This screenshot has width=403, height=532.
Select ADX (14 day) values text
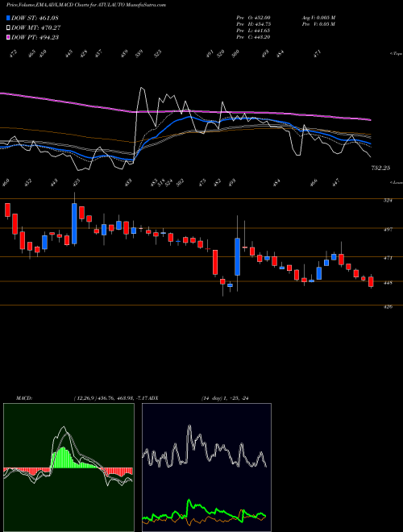(225, 398)
